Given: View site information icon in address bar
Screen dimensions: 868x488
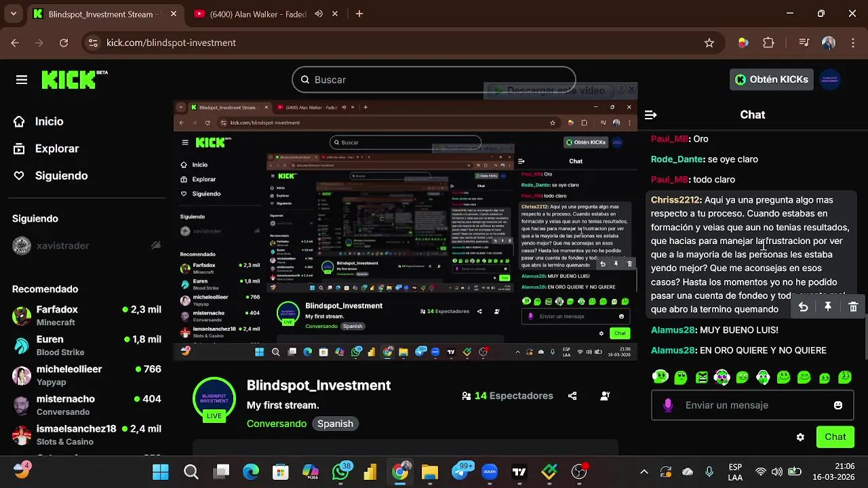Looking at the screenshot, I should (93, 43).
